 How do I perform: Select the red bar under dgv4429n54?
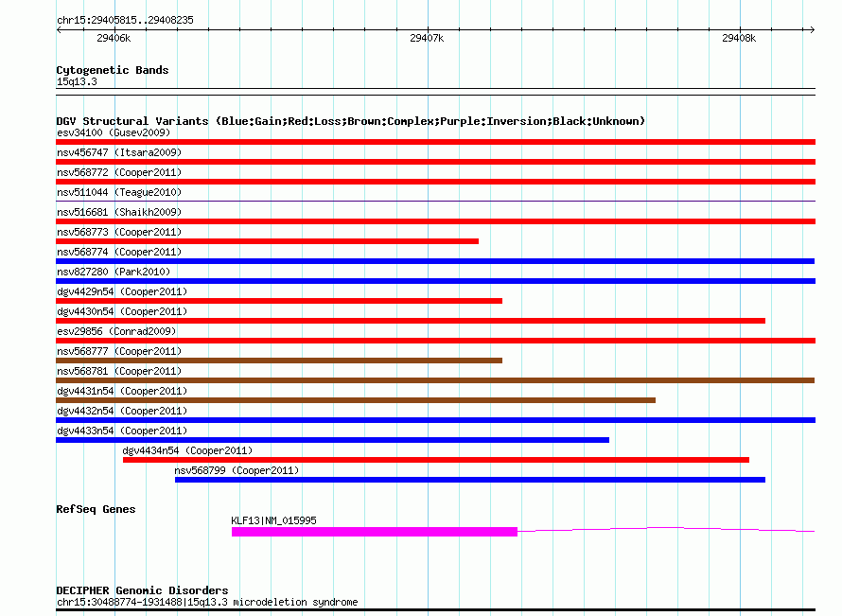click(x=279, y=301)
